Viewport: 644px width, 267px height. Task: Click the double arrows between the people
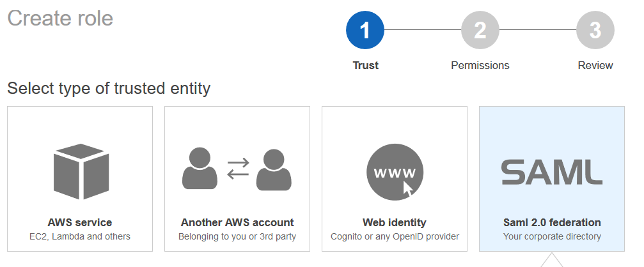click(x=237, y=169)
